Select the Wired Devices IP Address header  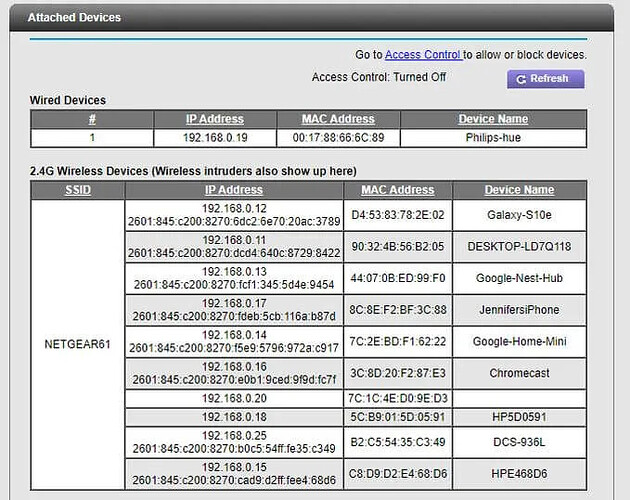coord(214,119)
